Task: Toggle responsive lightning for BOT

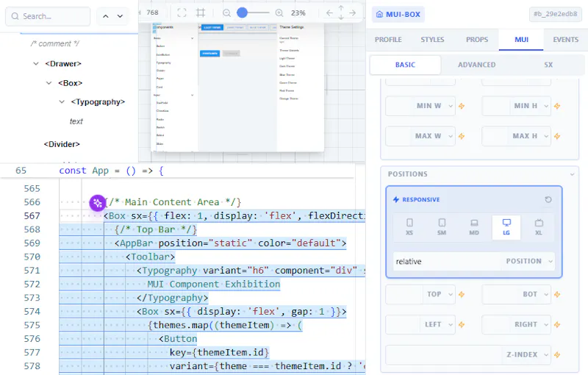Action: (557, 294)
